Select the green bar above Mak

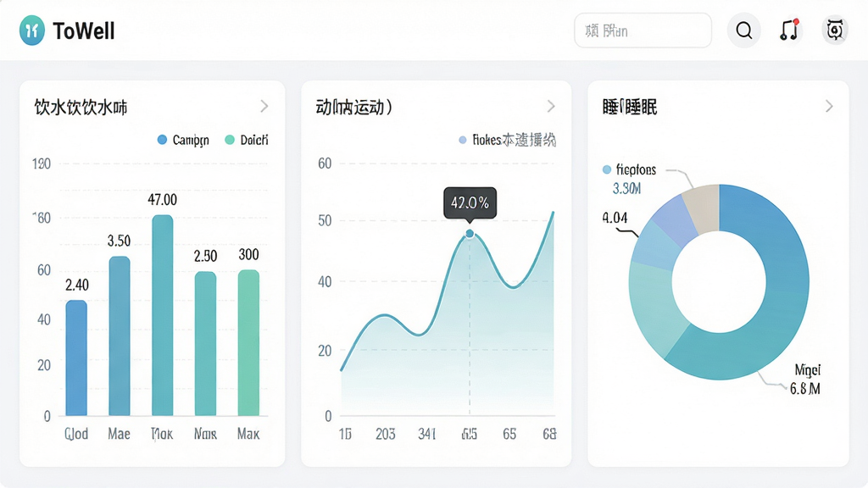[x=248, y=343]
